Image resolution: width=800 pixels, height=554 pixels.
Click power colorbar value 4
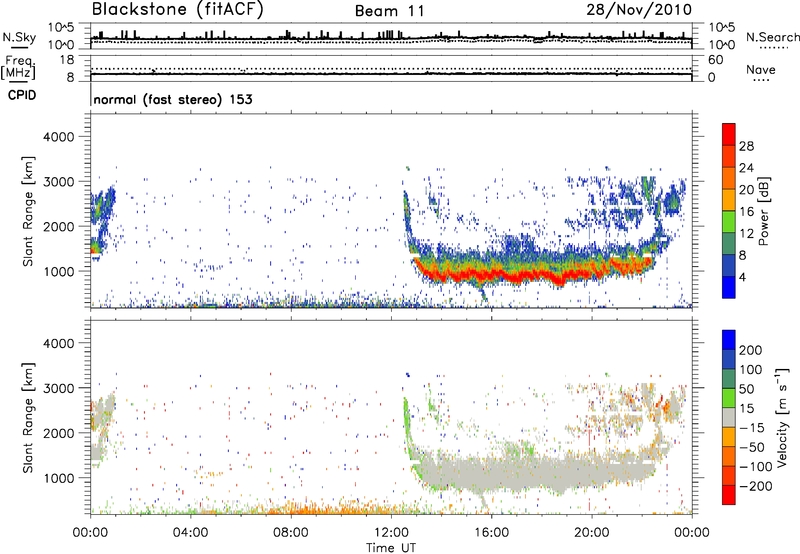tap(742, 278)
